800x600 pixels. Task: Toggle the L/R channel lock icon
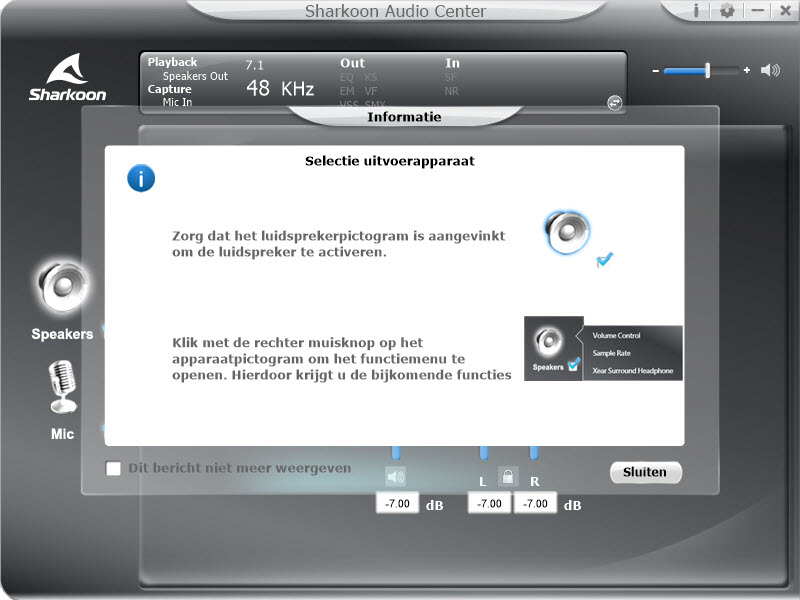tap(508, 477)
